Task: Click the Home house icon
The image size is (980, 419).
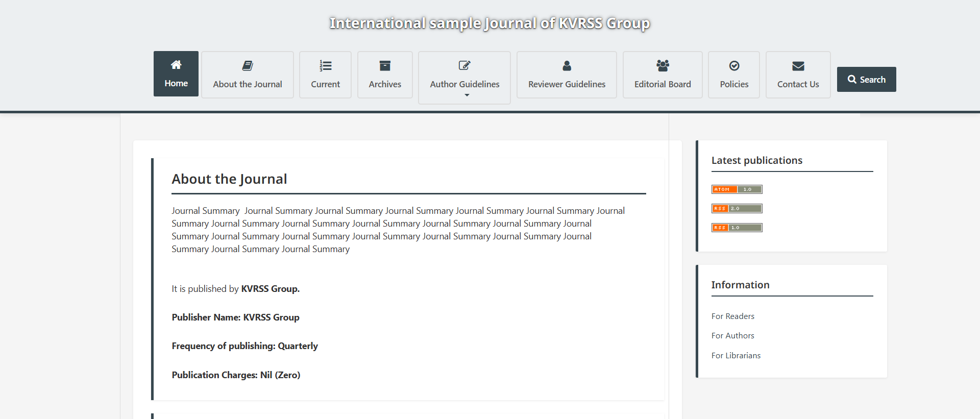Action: pos(176,64)
